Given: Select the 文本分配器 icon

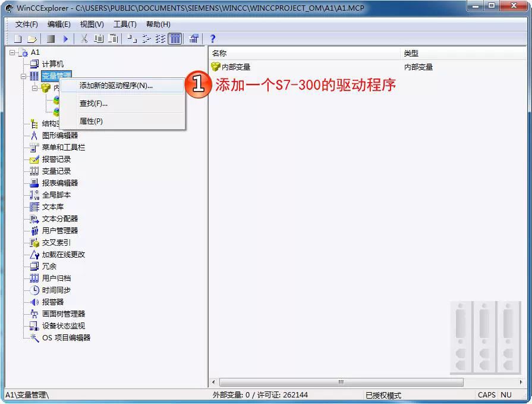Looking at the screenshot, I should coord(34,218).
